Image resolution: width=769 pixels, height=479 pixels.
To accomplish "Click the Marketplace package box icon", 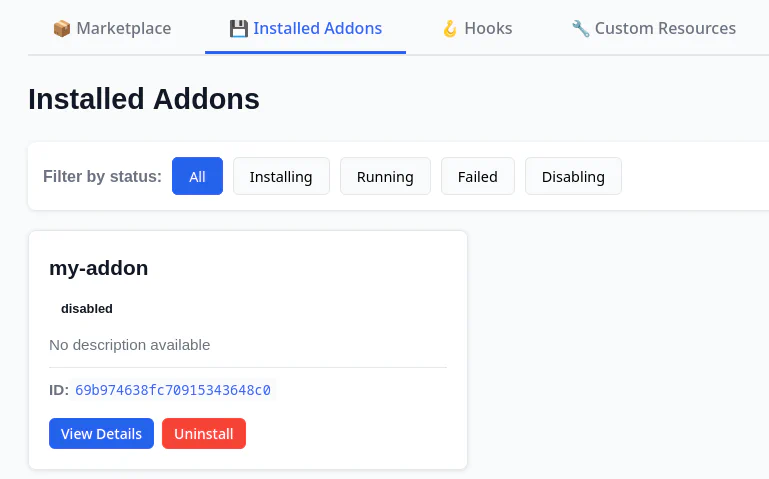I will (62, 29).
